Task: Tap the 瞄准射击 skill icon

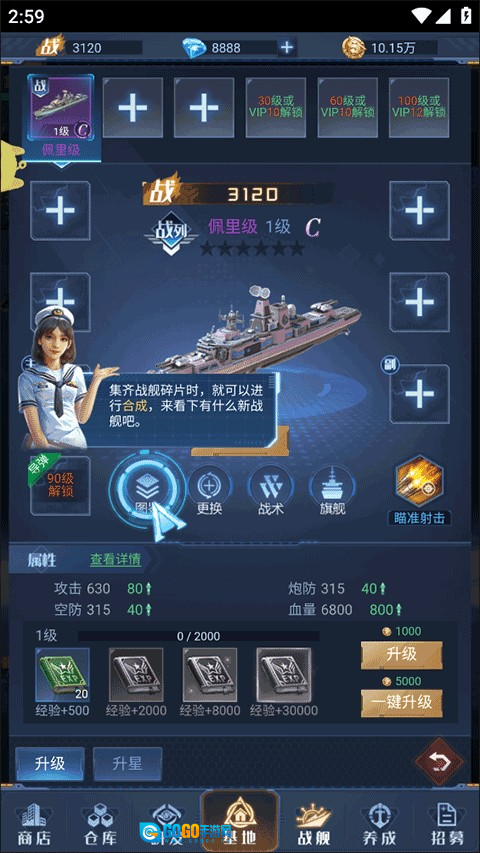Action: click(419, 491)
